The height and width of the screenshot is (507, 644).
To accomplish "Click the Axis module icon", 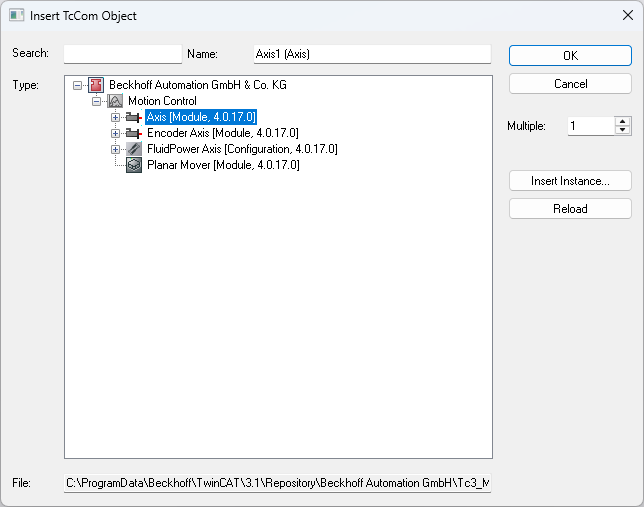I will [134, 118].
